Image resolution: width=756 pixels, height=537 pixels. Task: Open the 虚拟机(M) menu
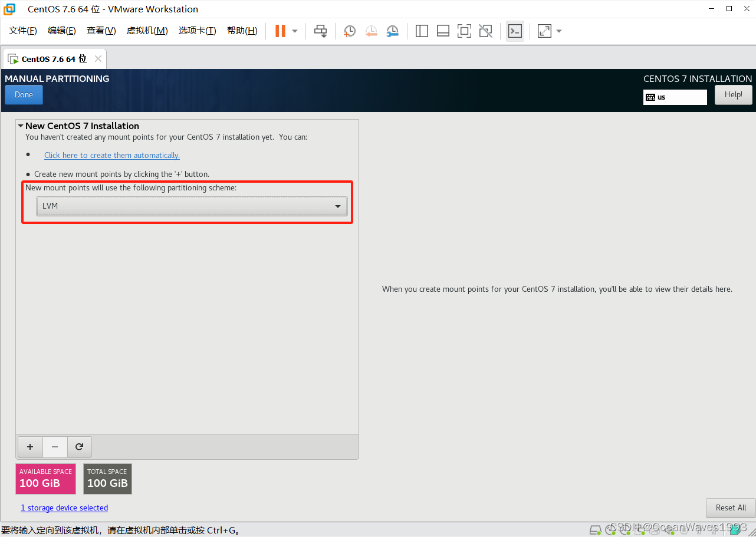(147, 31)
